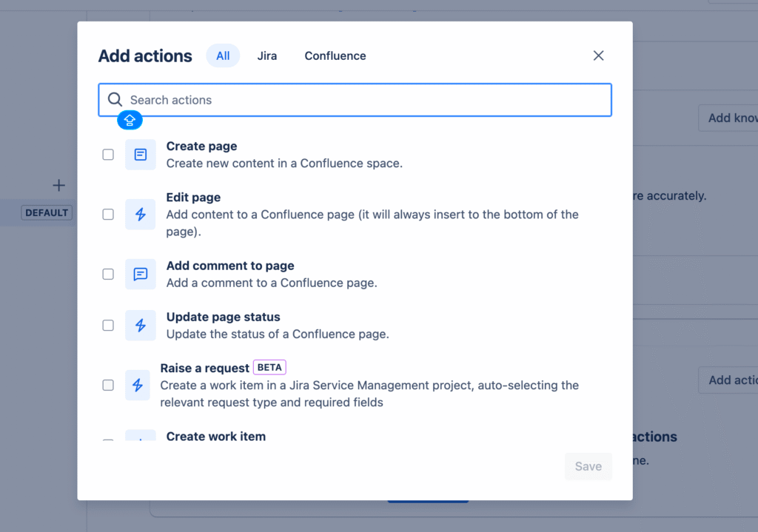The width and height of the screenshot is (758, 532).
Task: Click the Edit page lightning bolt icon
Action: (x=140, y=215)
